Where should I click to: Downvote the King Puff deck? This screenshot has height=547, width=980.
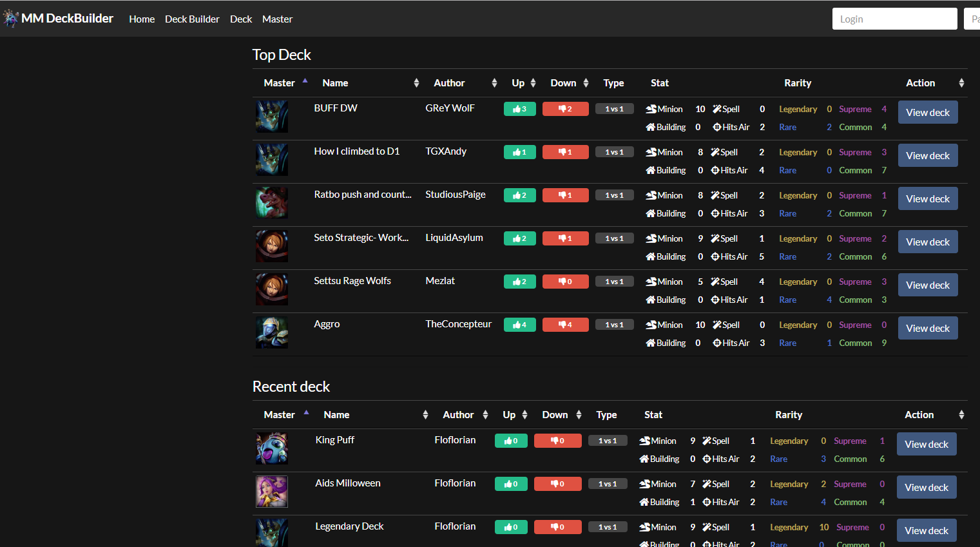558,441
